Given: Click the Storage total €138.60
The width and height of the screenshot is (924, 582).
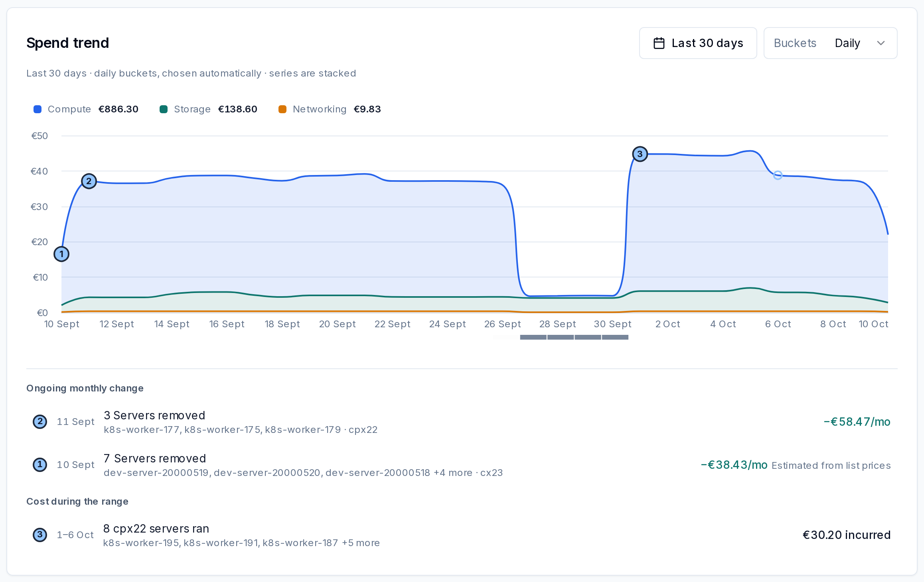Looking at the screenshot, I should click(238, 109).
